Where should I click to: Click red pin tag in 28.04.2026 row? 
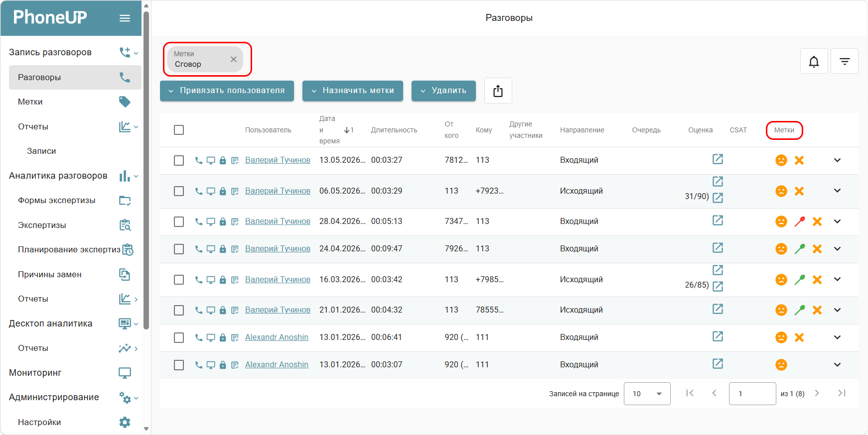(799, 221)
